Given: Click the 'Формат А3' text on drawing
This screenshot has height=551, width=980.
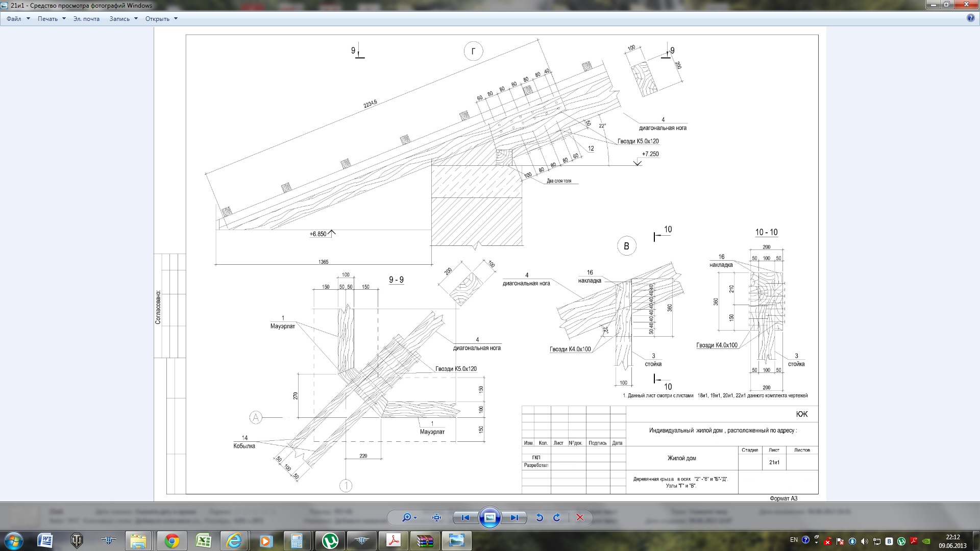Looking at the screenshot, I should pyautogui.click(x=783, y=498).
